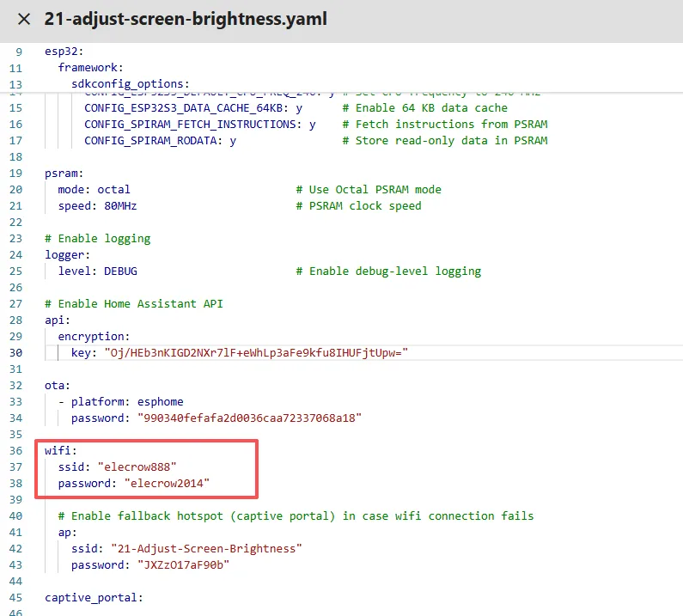Click the "# Enable Home Assistant API" comment
The height and width of the screenshot is (616, 683).
pyautogui.click(x=134, y=304)
